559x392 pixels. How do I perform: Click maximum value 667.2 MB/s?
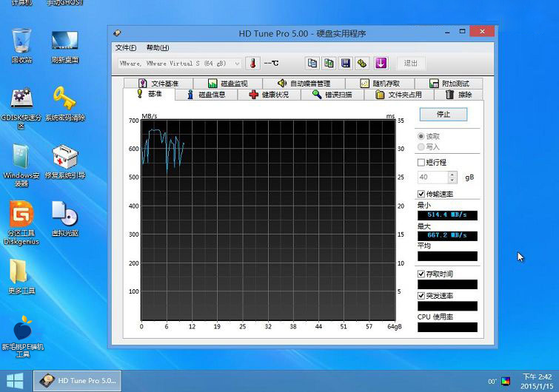pyautogui.click(x=447, y=235)
